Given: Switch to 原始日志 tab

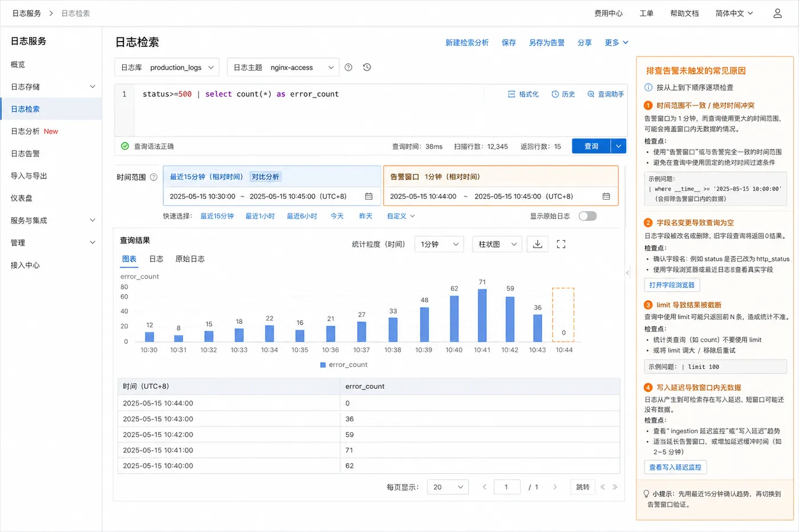Looking at the screenshot, I should pyautogui.click(x=190, y=259).
